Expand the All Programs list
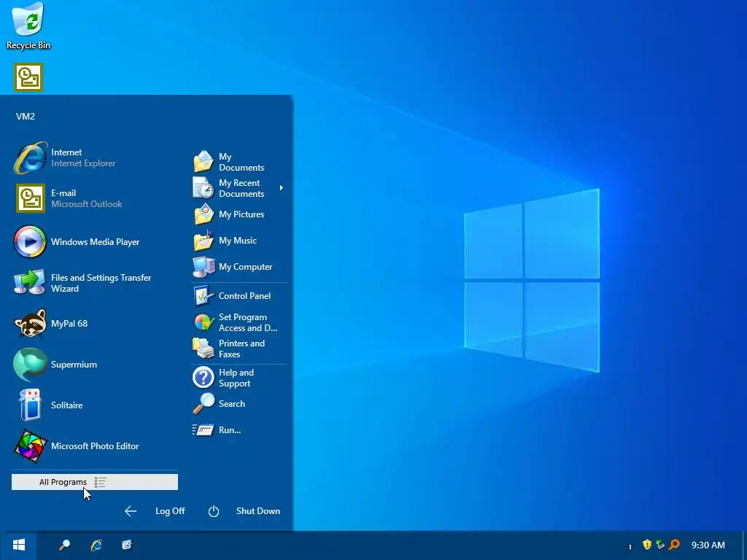The image size is (747, 560). (x=95, y=482)
